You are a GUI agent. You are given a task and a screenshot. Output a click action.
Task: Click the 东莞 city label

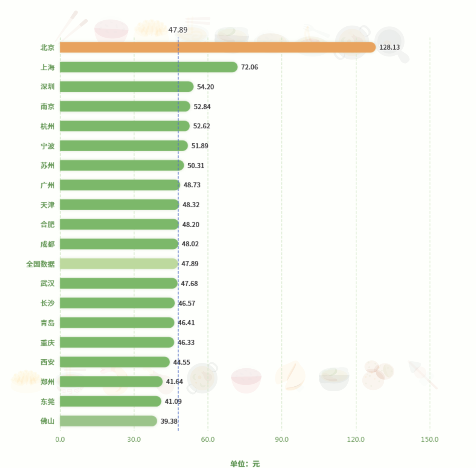[x=47, y=401]
